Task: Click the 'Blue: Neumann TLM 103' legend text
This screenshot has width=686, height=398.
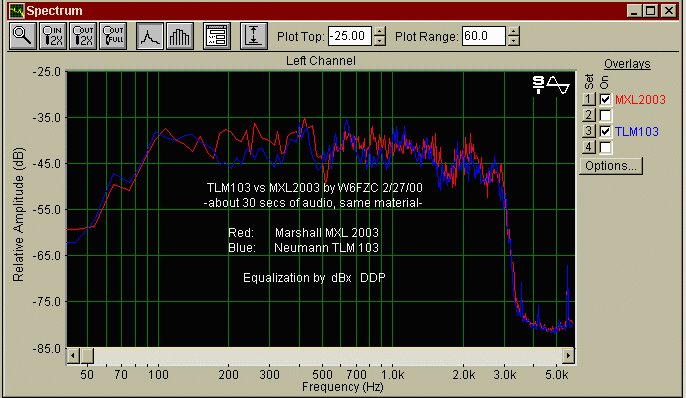Action: [303, 248]
